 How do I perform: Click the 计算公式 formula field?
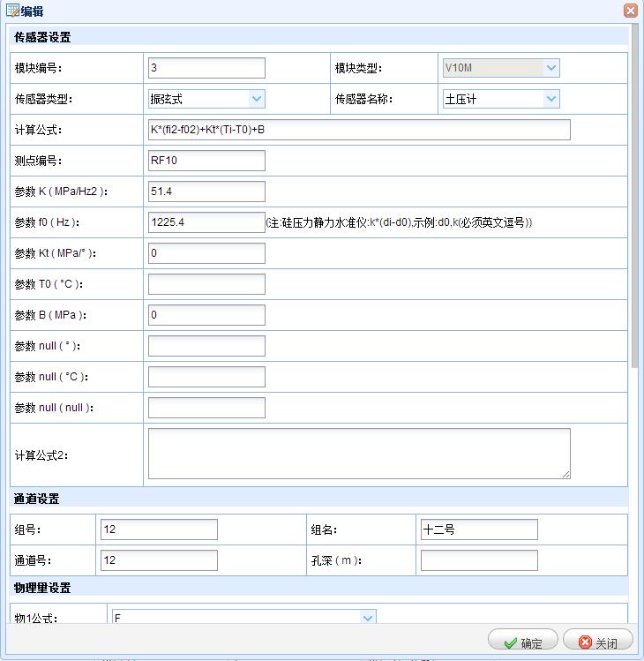pos(359,130)
